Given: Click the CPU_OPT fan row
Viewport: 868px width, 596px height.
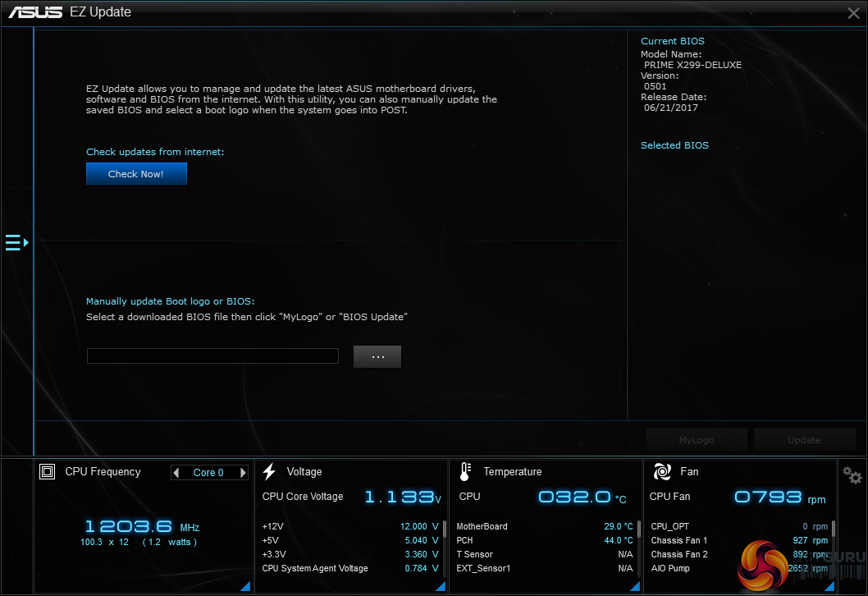Looking at the screenshot, I should pyautogui.click(x=739, y=526).
